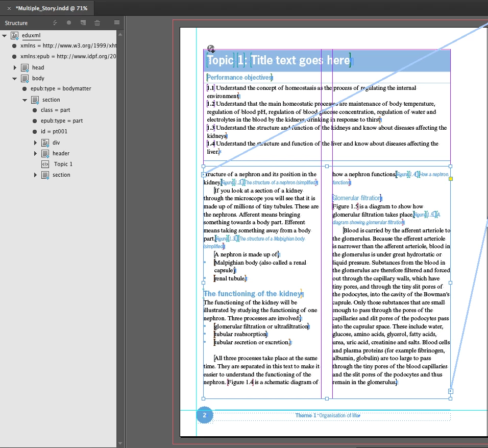The image size is (488, 448).
Task: Collapse the section part element
Action: click(25, 100)
